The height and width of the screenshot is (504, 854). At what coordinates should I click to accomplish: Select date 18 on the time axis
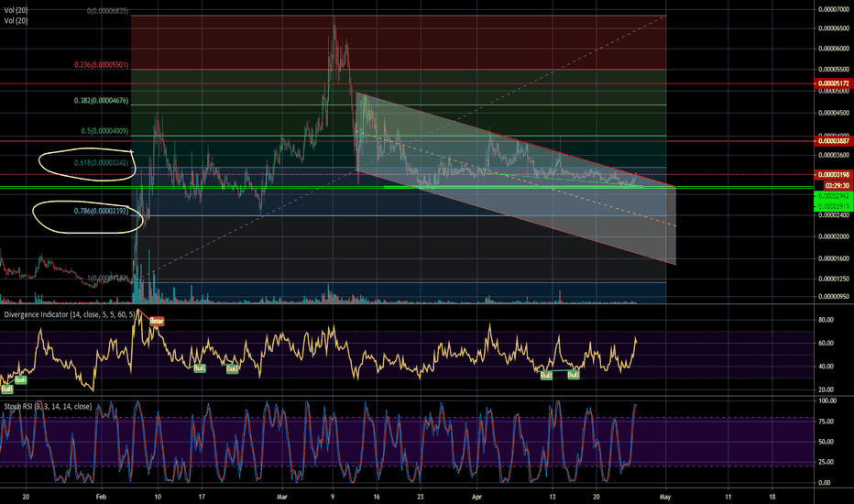point(772,497)
